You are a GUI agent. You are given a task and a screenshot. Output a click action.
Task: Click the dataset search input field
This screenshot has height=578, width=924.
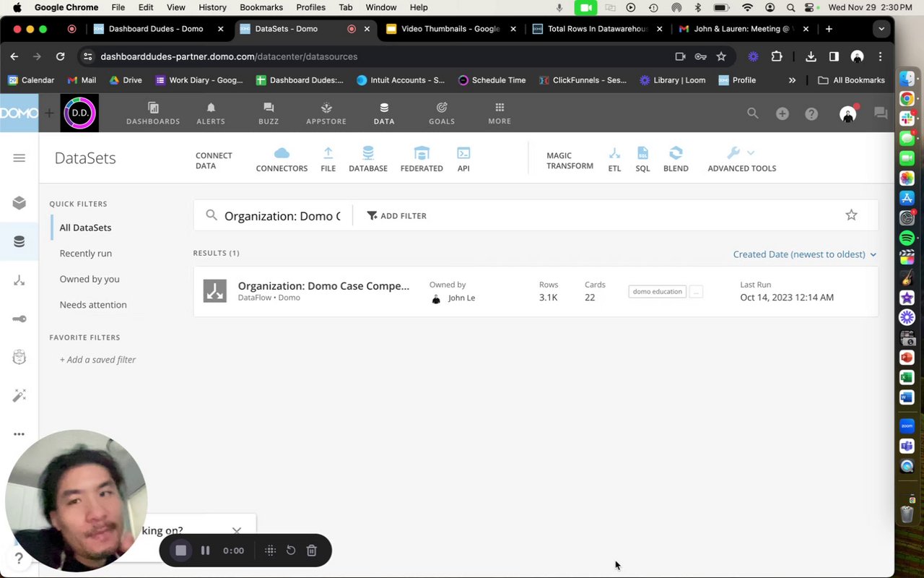click(x=282, y=216)
